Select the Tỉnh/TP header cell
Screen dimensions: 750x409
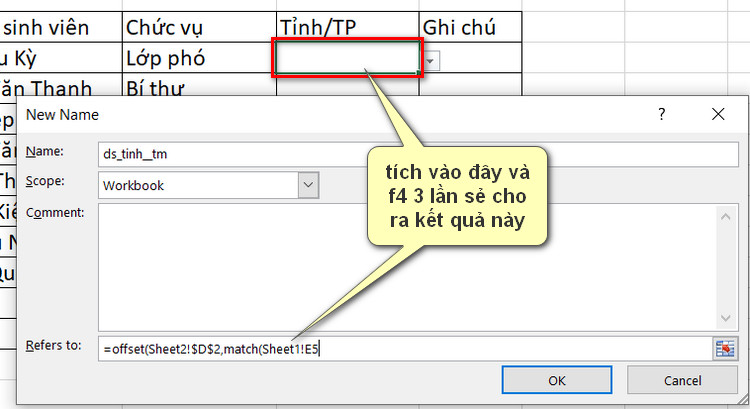348,27
